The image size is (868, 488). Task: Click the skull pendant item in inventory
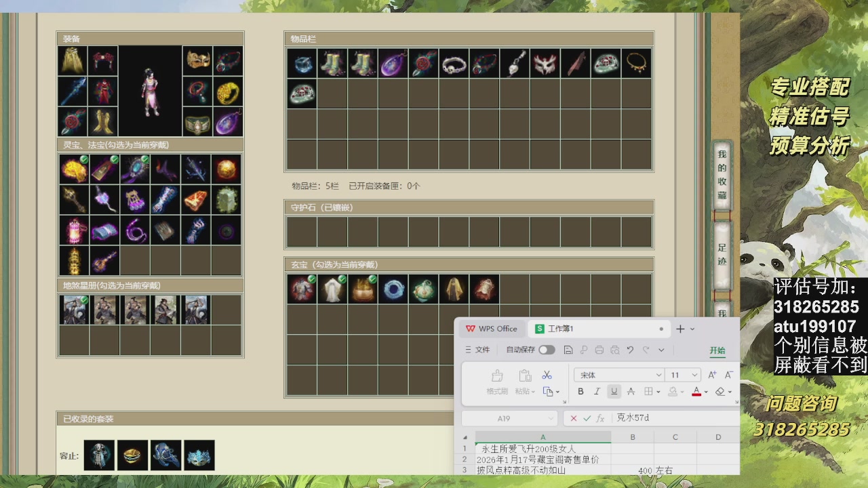pos(515,63)
